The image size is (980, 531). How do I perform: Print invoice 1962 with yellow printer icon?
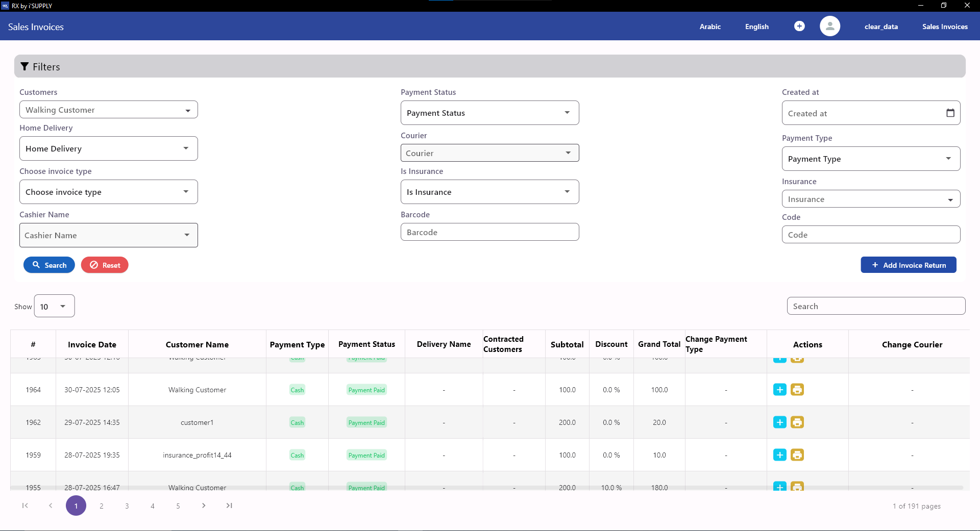tap(797, 422)
